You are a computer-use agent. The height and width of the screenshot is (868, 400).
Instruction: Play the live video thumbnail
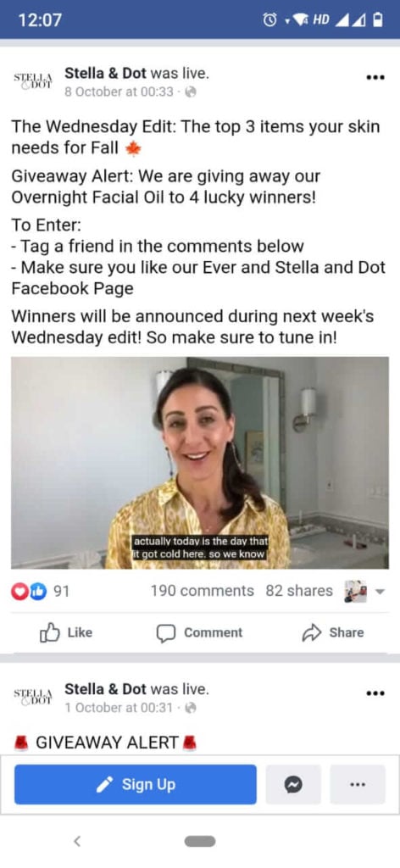point(200,463)
